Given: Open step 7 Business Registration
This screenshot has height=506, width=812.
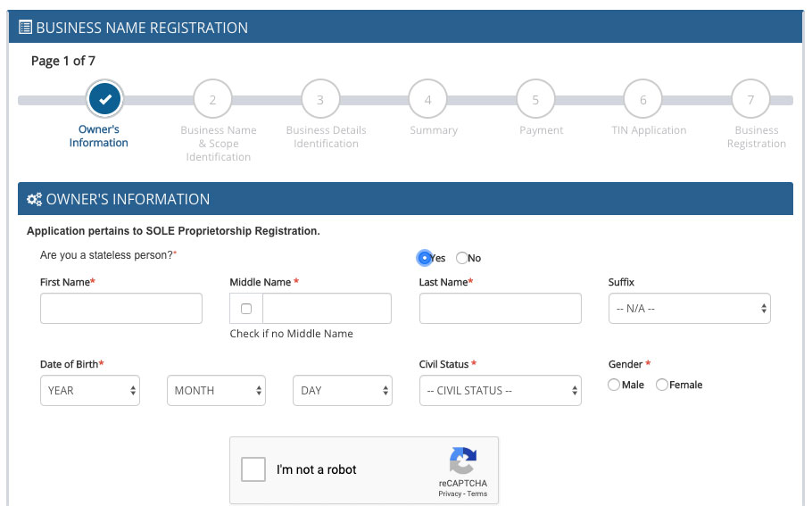Looking at the screenshot, I should tap(750, 99).
